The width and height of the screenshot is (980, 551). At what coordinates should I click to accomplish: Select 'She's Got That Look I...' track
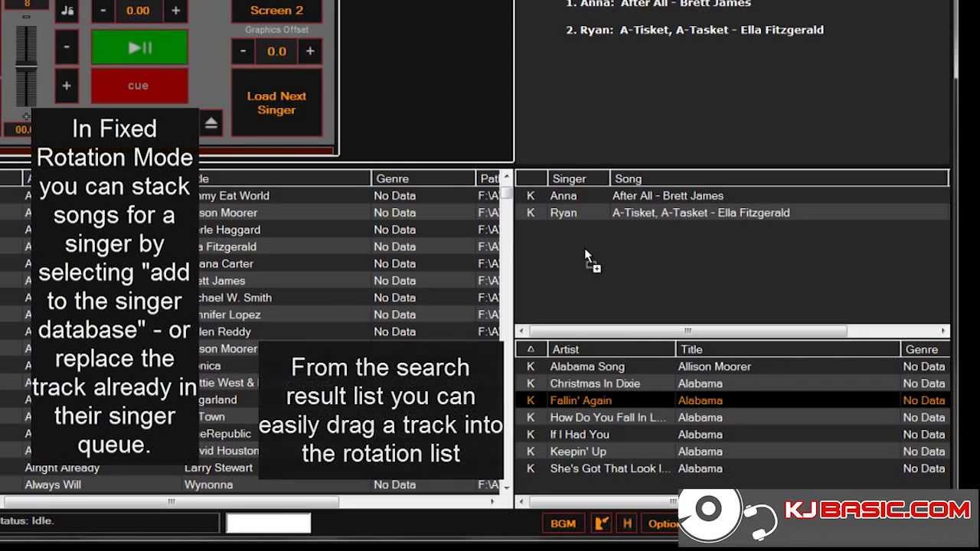(610, 468)
